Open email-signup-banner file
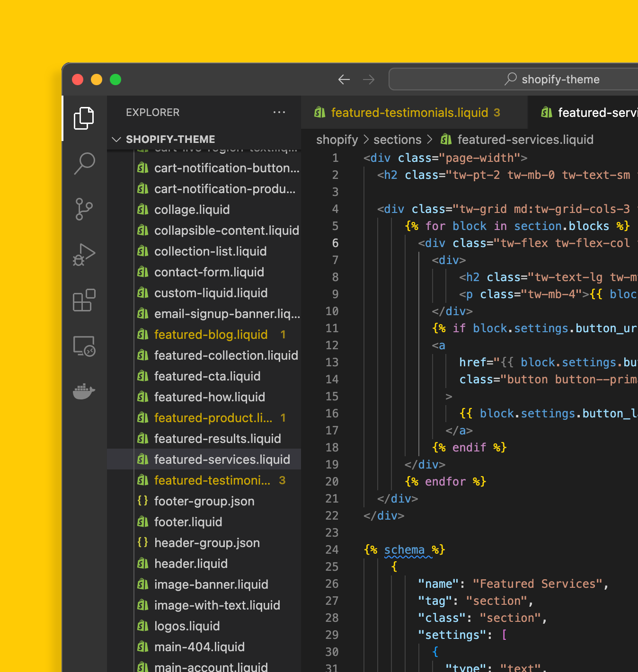The image size is (638, 672). 204,314
